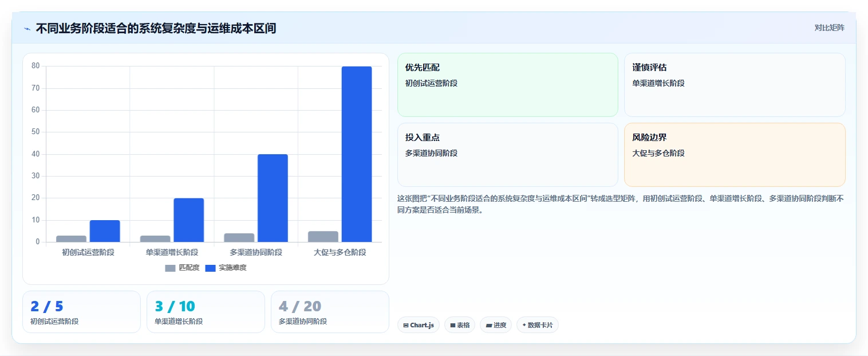
Task: Click the square icon in the 表格 tag
Action: coord(452,325)
